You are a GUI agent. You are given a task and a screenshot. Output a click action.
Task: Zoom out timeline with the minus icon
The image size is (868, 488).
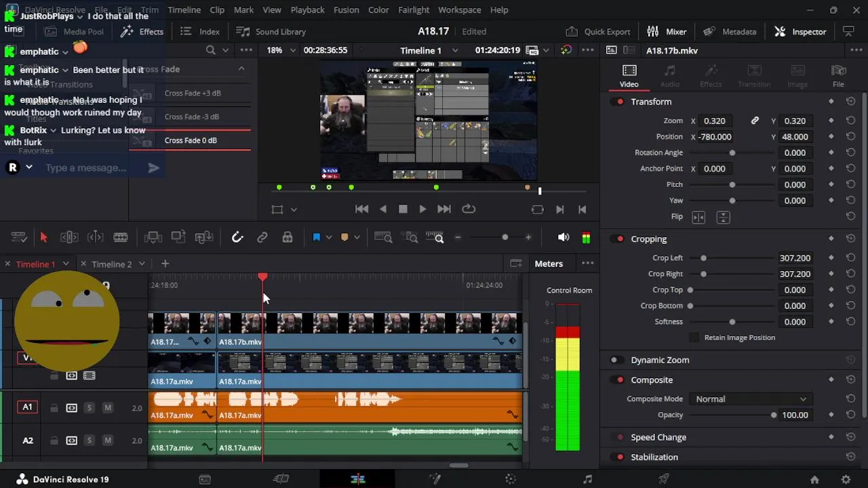click(458, 237)
